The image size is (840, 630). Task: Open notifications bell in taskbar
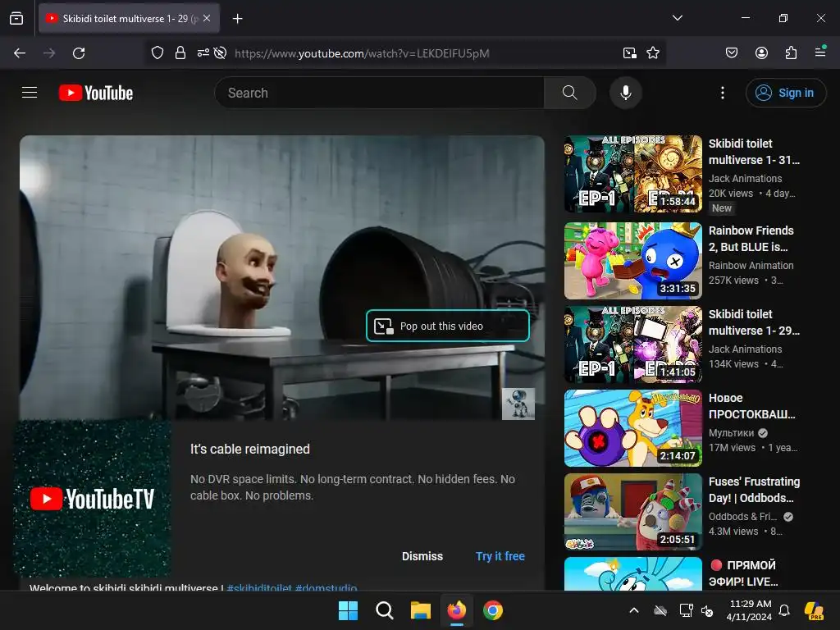784,610
